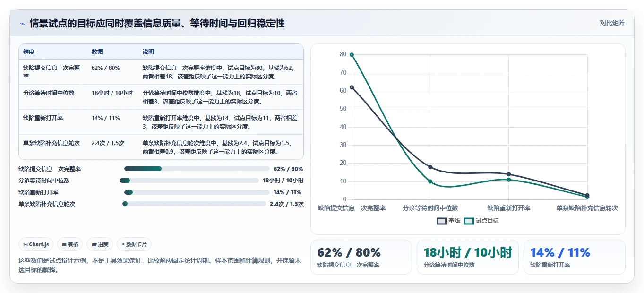Click table row label 缺陷重新打开率
The image size is (644, 293).
click(x=43, y=118)
